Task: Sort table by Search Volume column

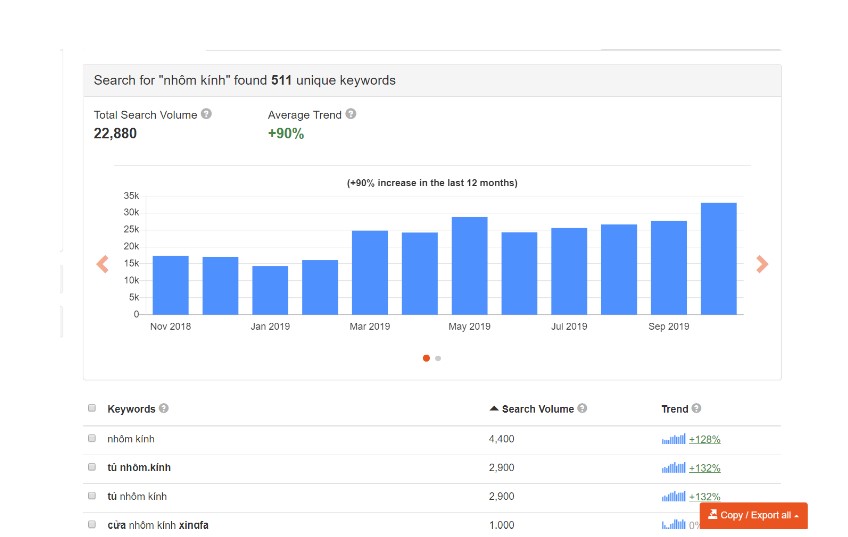Action: pos(537,408)
